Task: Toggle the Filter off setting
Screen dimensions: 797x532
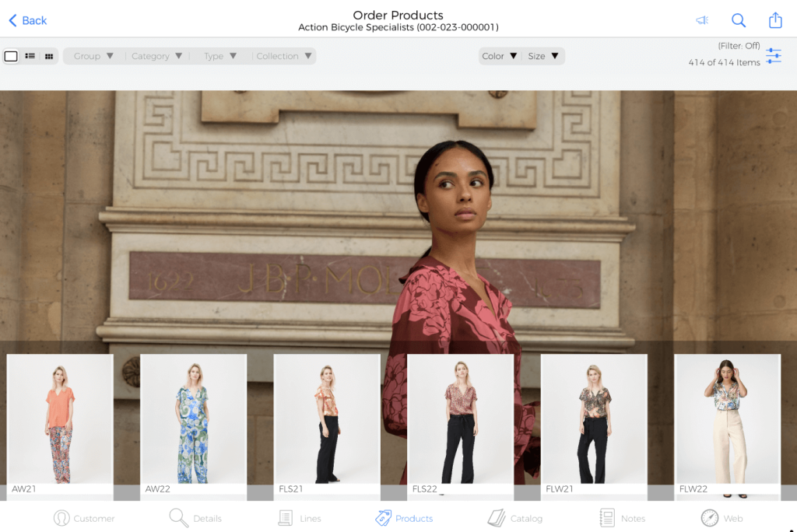Action: tap(741, 45)
